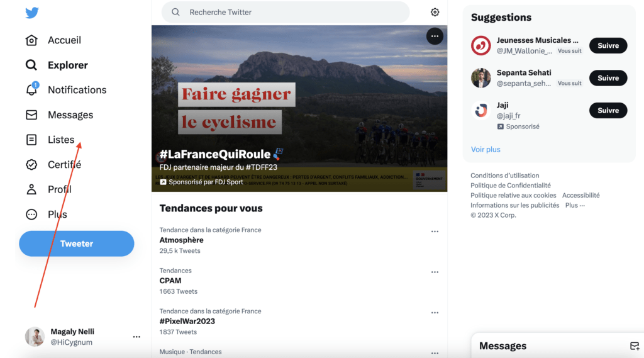Click the Listes icon in sidebar
Screen dimensions: 644x358
tap(31, 140)
